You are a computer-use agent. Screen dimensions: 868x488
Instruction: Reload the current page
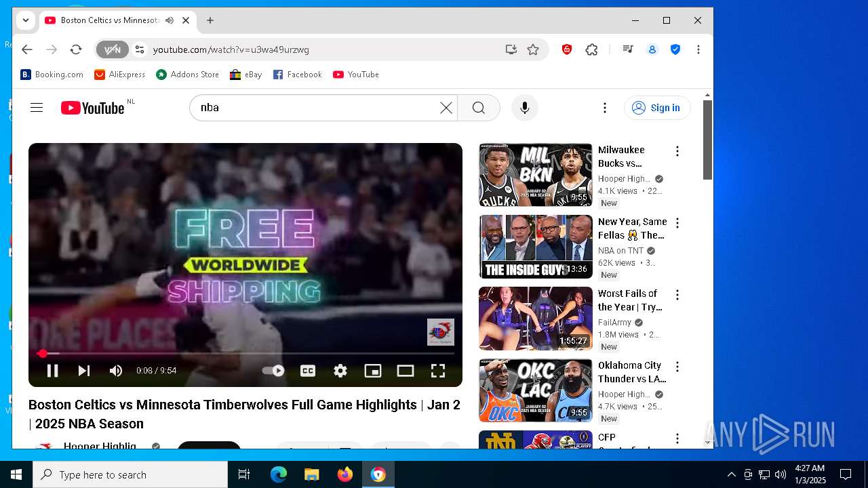click(76, 49)
